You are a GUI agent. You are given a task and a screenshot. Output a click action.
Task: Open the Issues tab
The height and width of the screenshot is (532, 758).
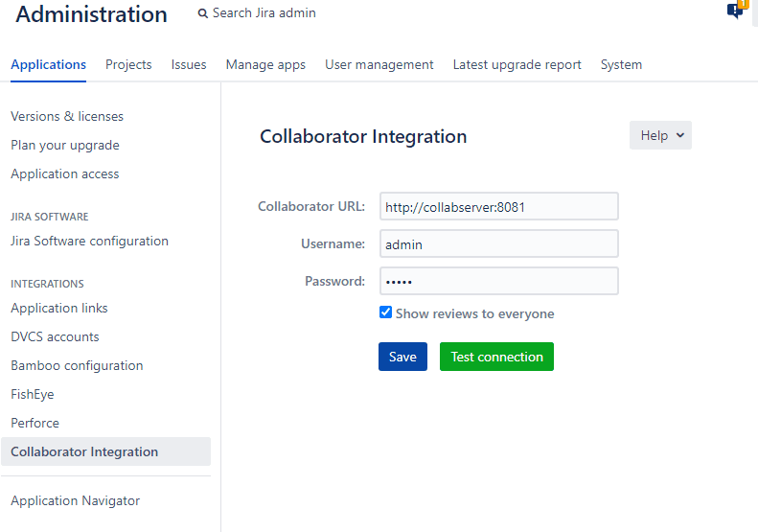[x=189, y=64]
